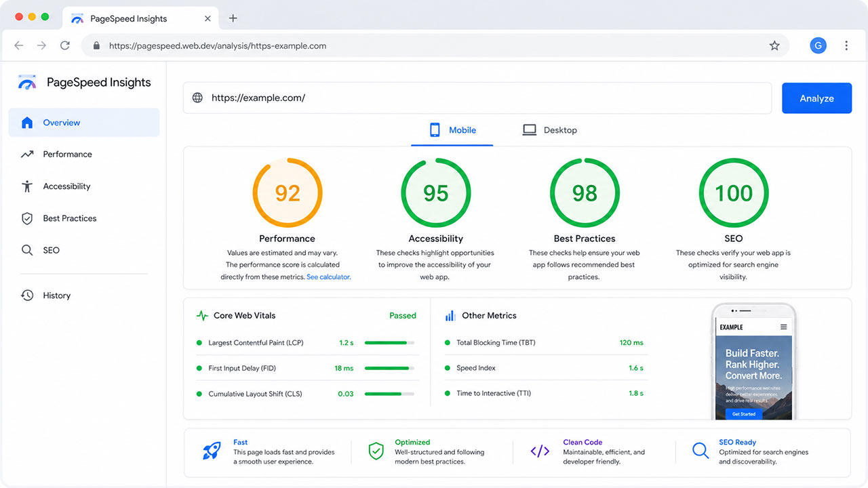
Task: Select the PageSpeed Insights browser tab
Action: click(x=142, y=18)
